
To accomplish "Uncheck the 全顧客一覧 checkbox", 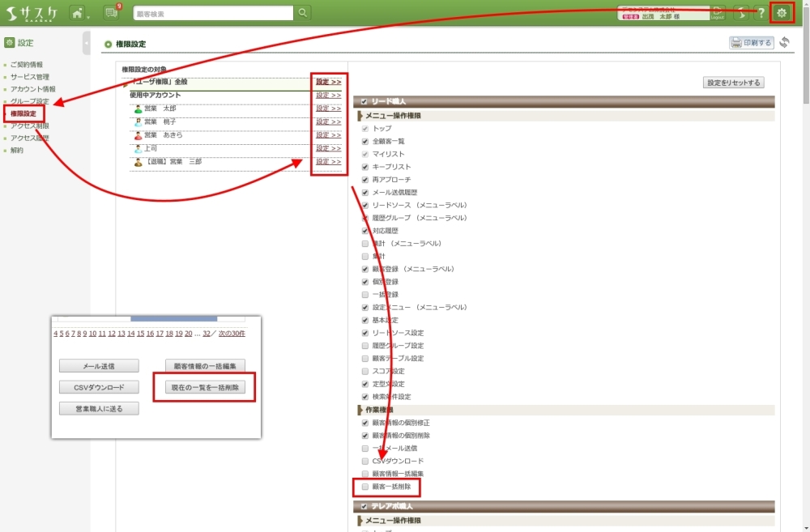I will click(364, 142).
